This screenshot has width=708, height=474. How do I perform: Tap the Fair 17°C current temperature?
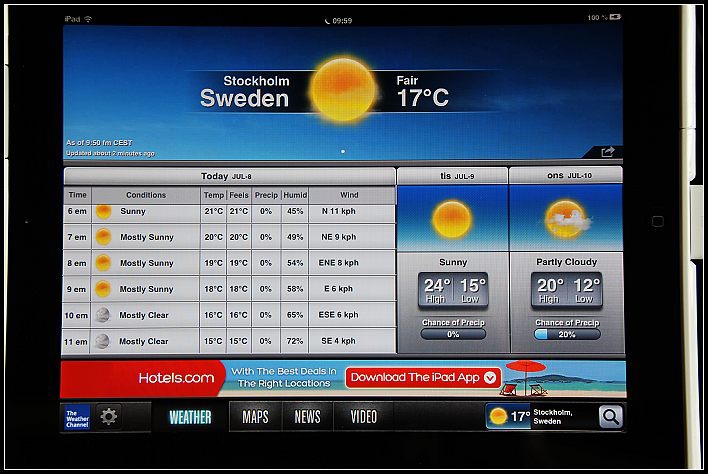tap(422, 92)
